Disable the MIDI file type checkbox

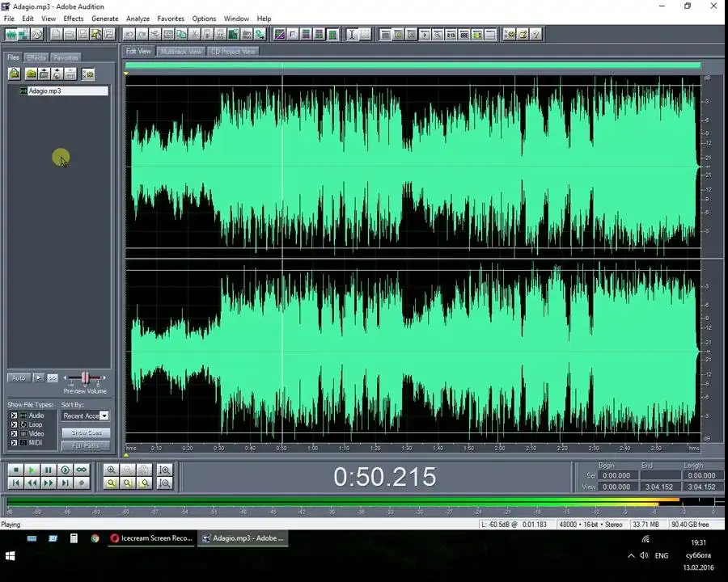[14, 443]
